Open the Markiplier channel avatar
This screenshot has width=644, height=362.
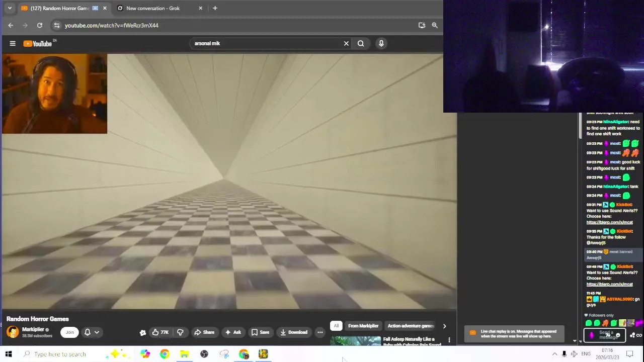click(13, 332)
